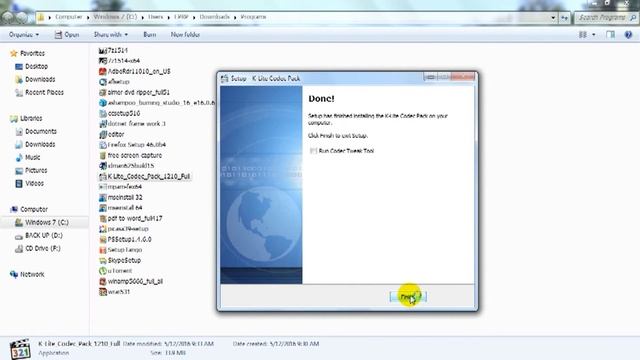Select the free screen capture icon

click(x=103, y=156)
